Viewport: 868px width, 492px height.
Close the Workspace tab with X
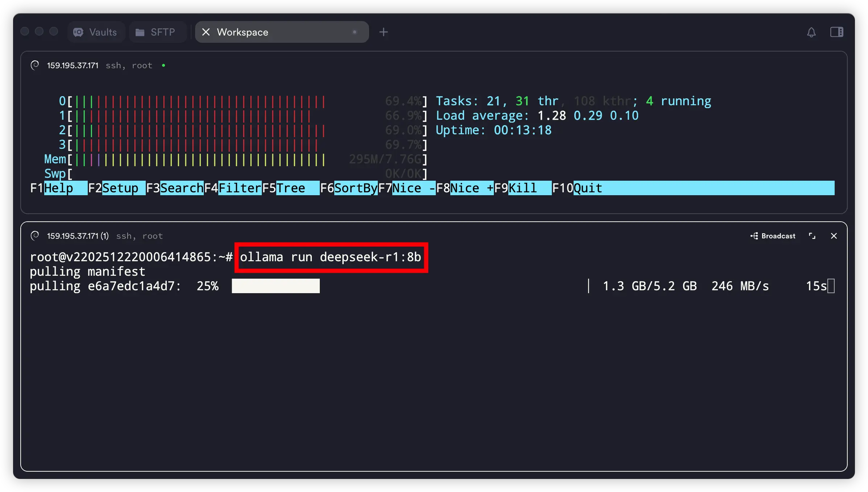click(206, 32)
